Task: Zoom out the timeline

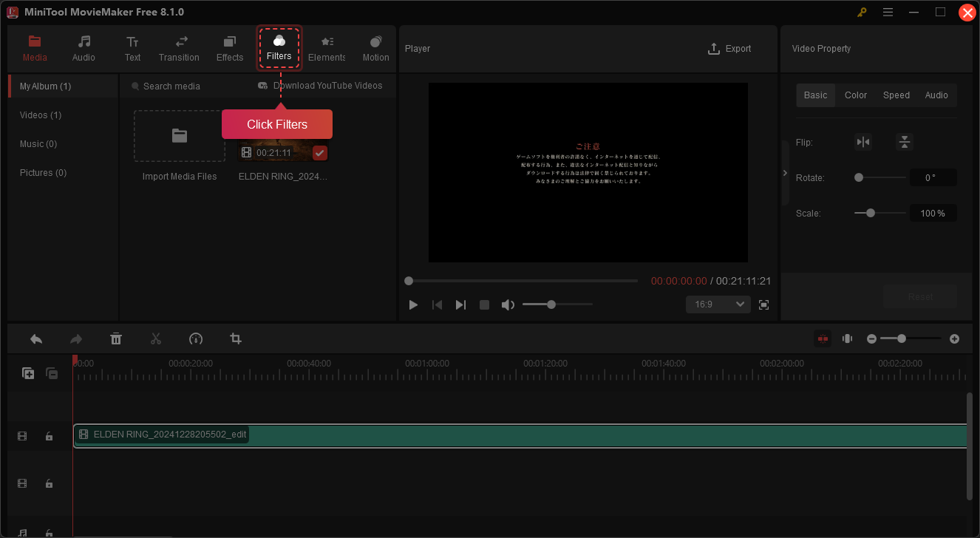Action: [871, 338]
